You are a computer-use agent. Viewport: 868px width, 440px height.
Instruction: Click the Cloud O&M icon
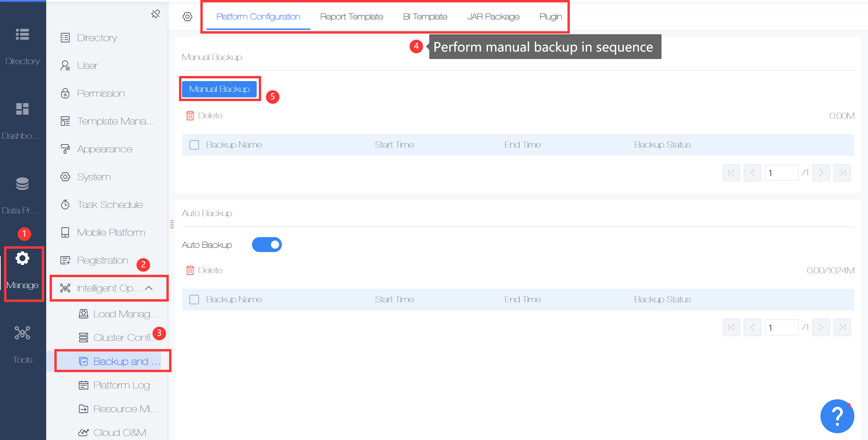(84, 433)
